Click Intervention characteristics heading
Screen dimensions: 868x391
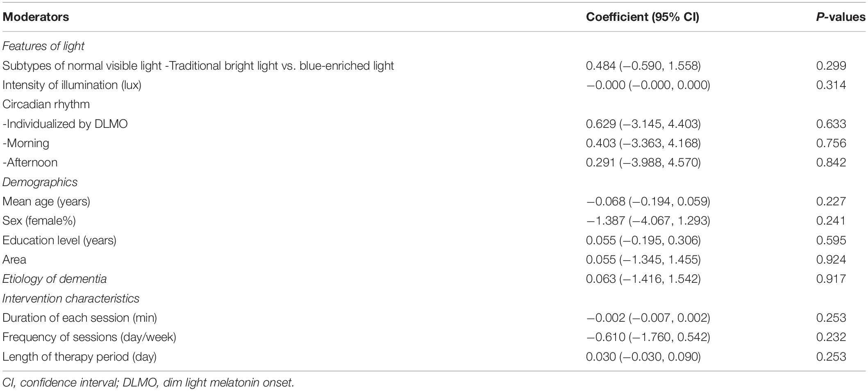pyautogui.click(x=71, y=298)
